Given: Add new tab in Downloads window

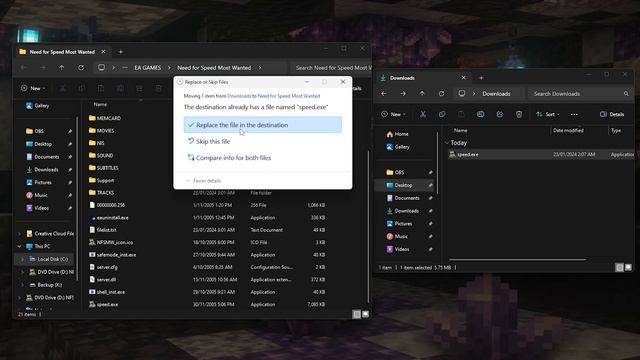Looking at the screenshot, I should tap(481, 78).
